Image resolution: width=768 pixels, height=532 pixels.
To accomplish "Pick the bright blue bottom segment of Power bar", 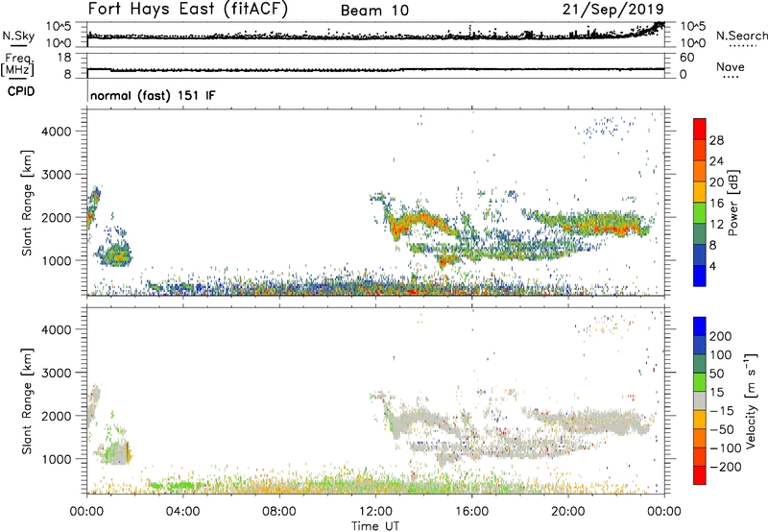I will pos(700,276).
